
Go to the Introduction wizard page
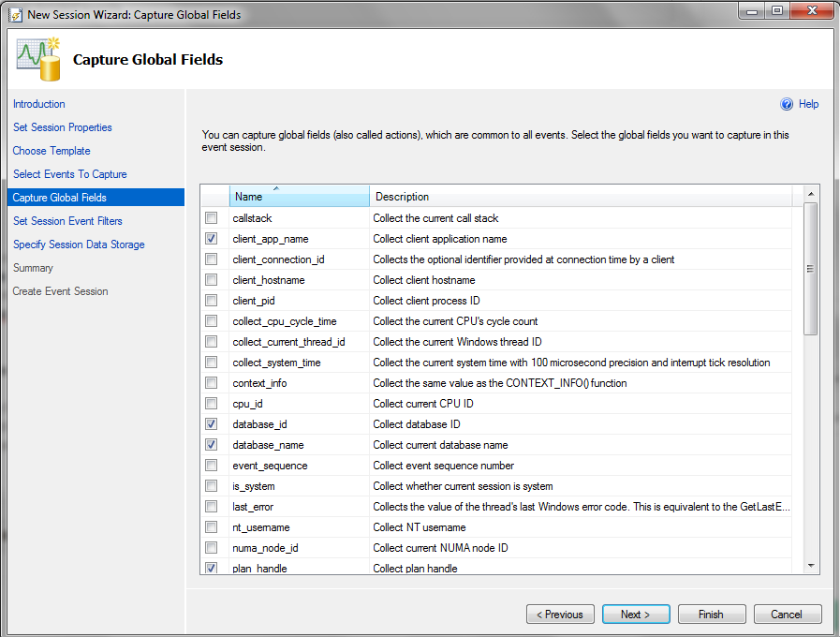click(39, 104)
